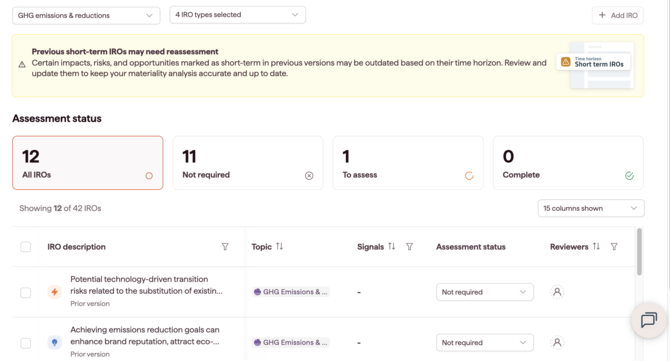The height and width of the screenshot is (361, 670).
Task: Click the warning triangle icon in banner
Action: (22, 65)
